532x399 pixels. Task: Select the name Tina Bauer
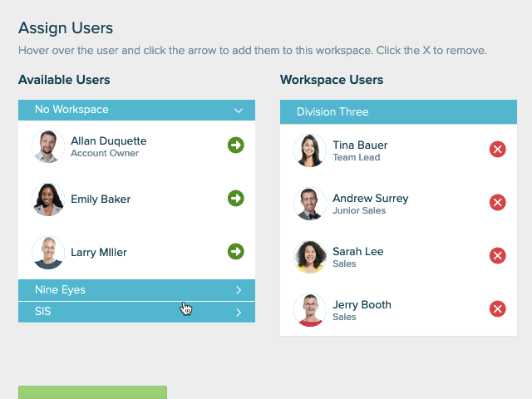(x=360, y=145)
